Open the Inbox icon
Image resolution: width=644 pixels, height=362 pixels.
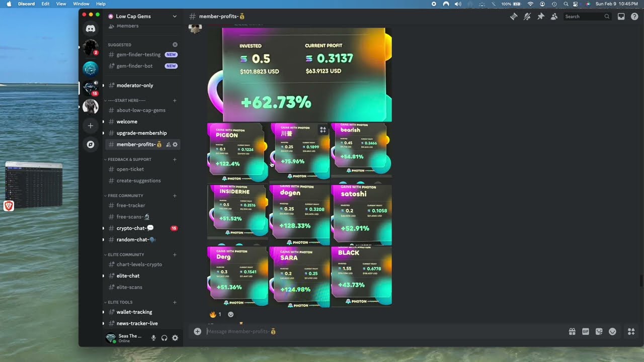[x=621, y=17]
